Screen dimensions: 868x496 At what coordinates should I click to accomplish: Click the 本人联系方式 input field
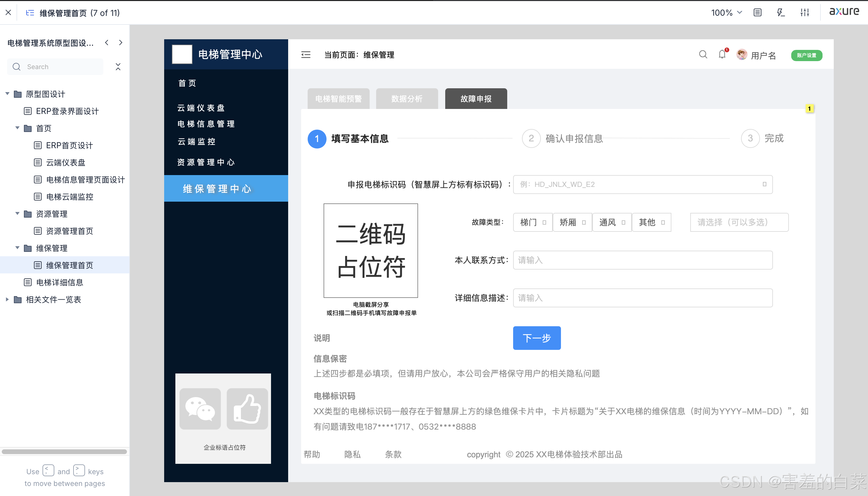tap(642, 260)
